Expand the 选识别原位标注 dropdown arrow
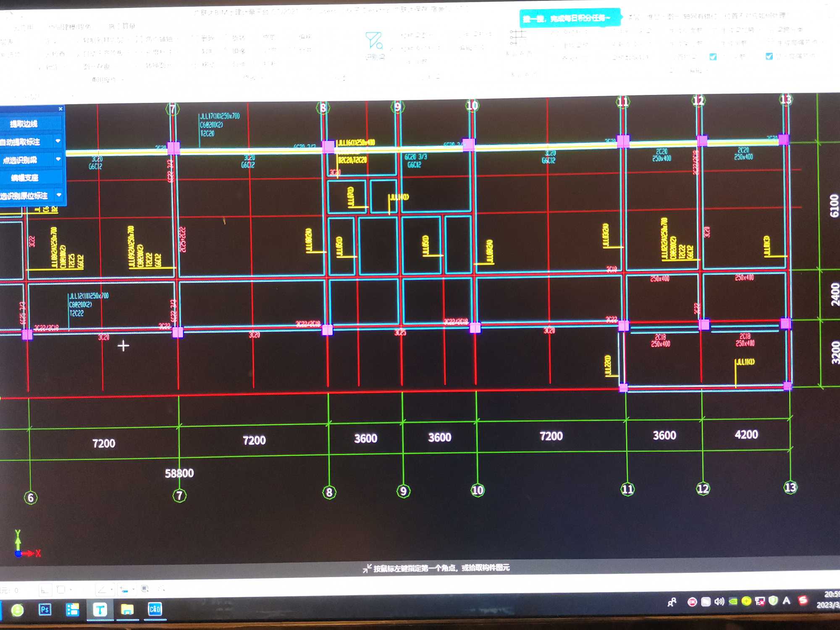 click(x=59, y=195)
